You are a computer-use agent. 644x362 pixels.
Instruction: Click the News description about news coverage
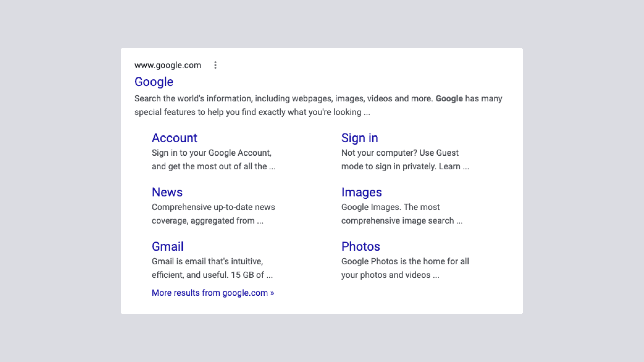[x=213, y=207]
